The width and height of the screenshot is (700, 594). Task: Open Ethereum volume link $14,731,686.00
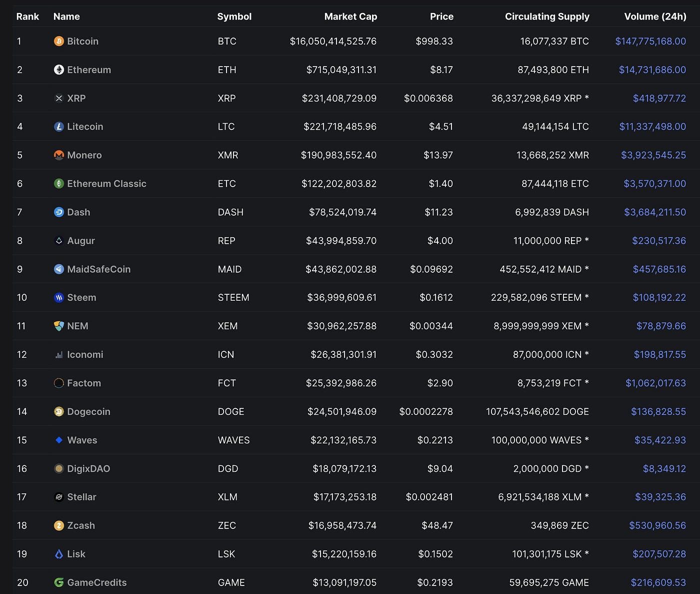(x=652, y=70)
